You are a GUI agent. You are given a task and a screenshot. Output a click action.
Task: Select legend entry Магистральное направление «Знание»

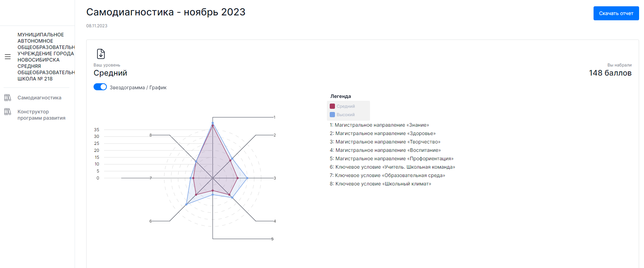(x=379, y=125)
